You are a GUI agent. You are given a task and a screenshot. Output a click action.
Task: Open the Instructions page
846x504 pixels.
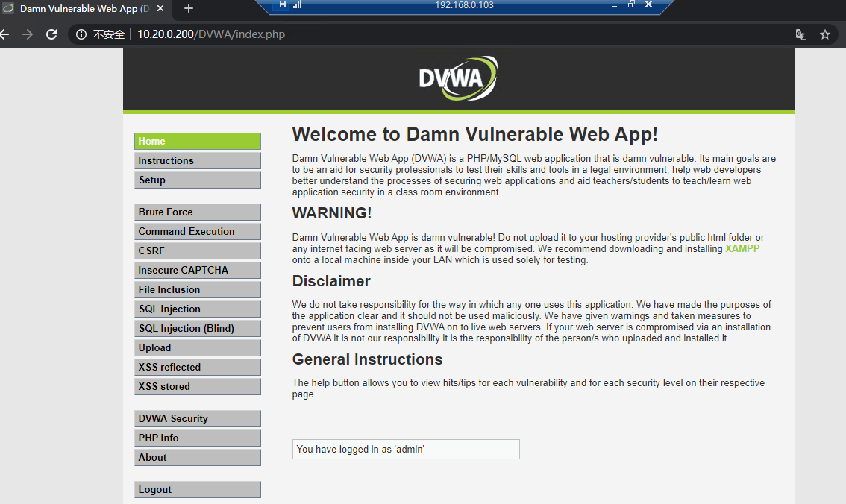coord(198,160)
